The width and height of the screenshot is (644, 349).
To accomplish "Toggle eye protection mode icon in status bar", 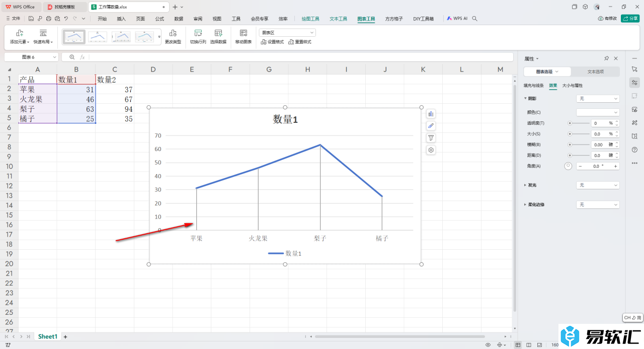I will tap(488, 345).
